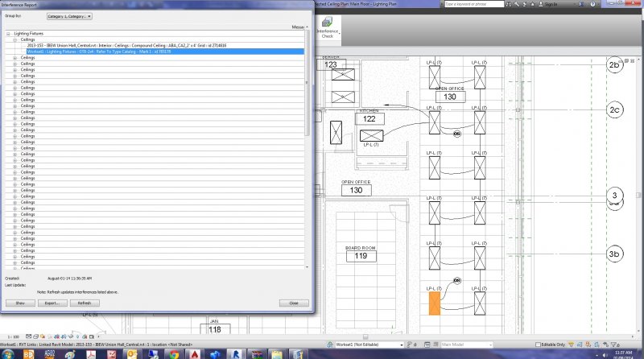The image size is (644, 359).
Task: Click the scroll down arrow of interference list
Action: [x=307, y=267]
